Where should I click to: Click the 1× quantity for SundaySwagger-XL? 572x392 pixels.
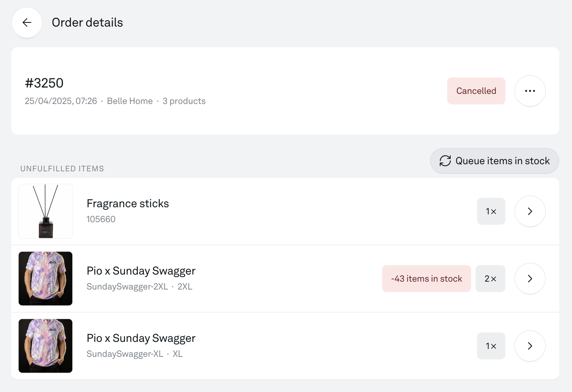(491, 346)
